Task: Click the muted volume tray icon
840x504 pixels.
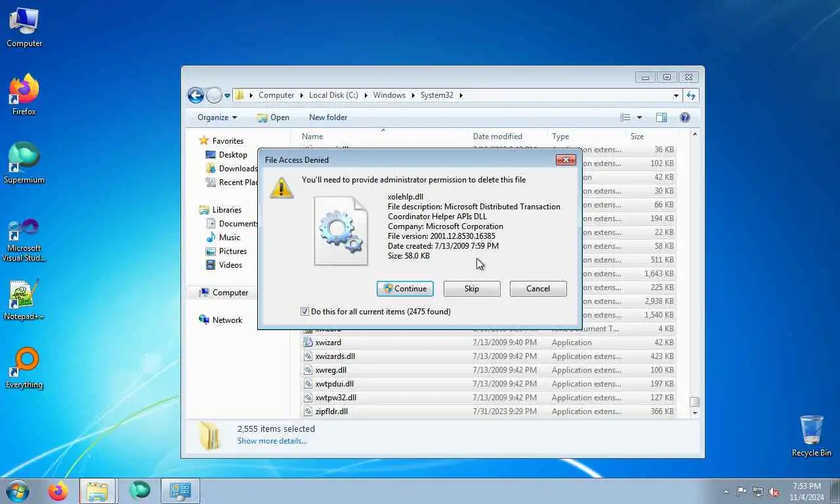Action: [x=774, y=492]
